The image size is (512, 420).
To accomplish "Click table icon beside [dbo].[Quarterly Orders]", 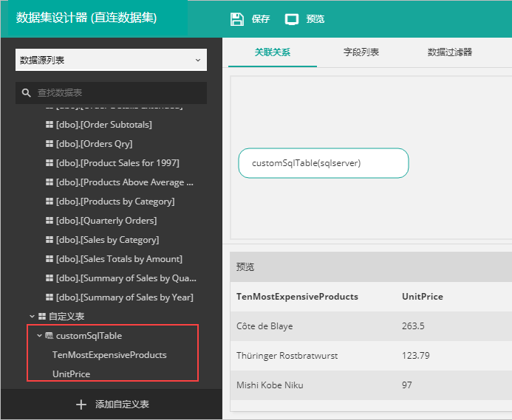I will [50, 221].
